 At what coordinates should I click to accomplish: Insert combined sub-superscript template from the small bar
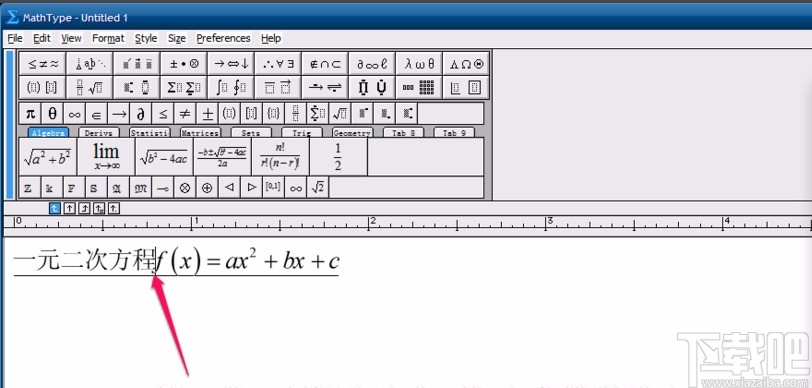point(406,113)
